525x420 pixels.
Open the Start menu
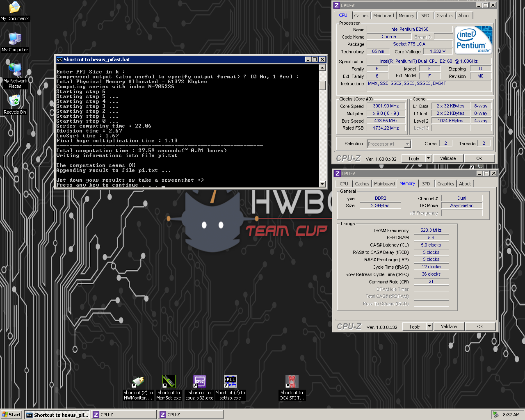tap(11, 415)
